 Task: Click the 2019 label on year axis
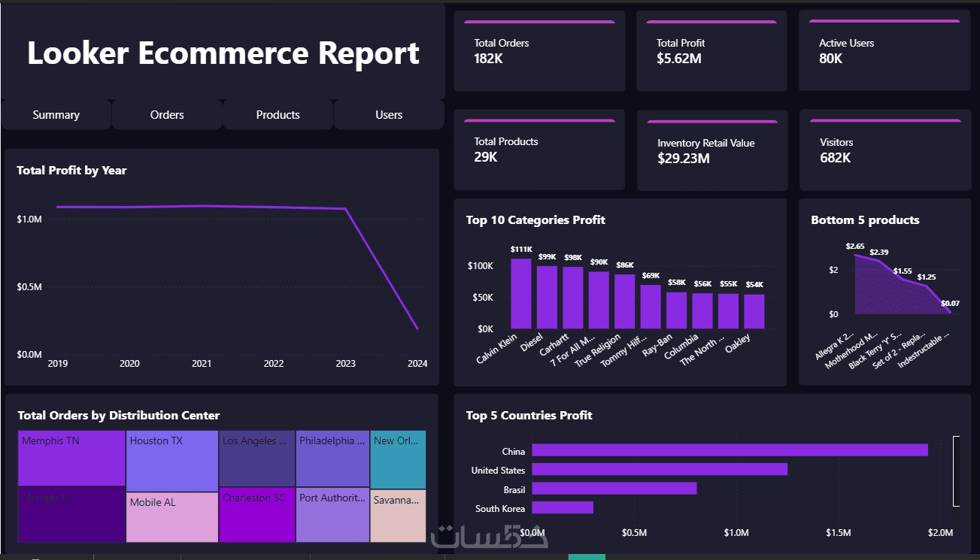point(57,364)
